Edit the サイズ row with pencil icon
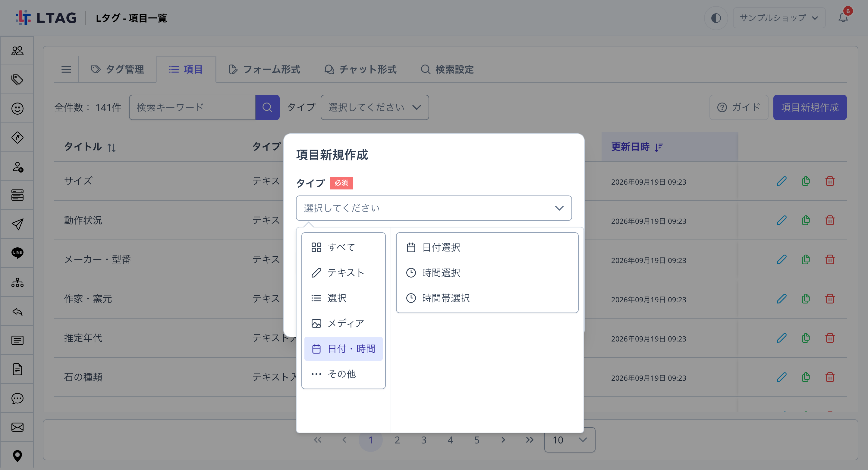The height and width of the screenshot is (470, 868). 782,181
